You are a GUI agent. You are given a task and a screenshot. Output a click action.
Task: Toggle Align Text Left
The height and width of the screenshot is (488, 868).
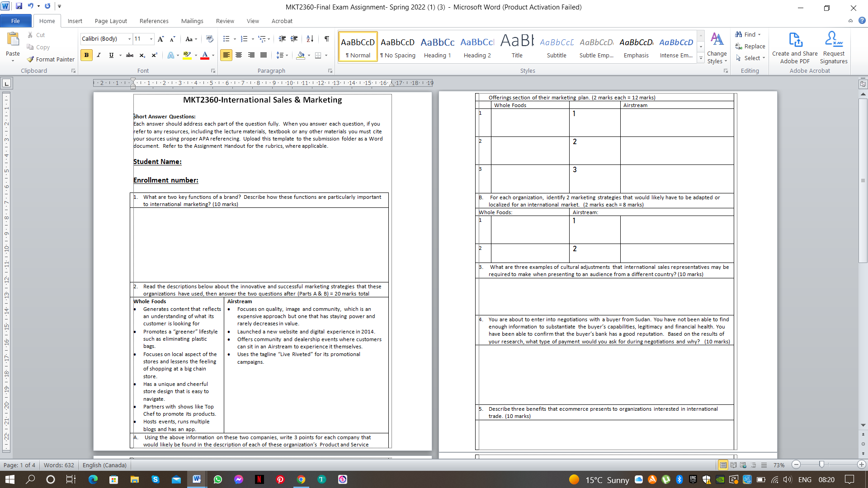point(226,55)
